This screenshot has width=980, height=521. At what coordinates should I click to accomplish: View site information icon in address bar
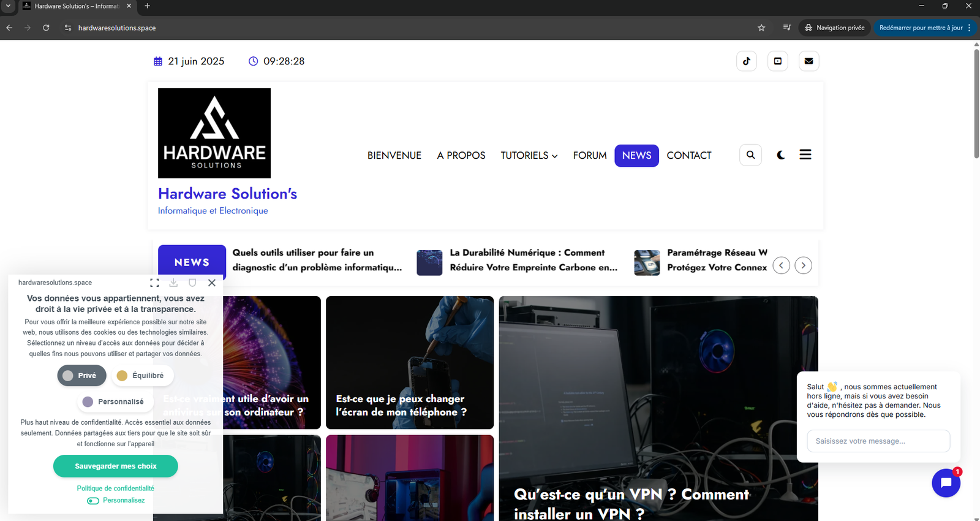pyautogui.click(x=68, y=28)
